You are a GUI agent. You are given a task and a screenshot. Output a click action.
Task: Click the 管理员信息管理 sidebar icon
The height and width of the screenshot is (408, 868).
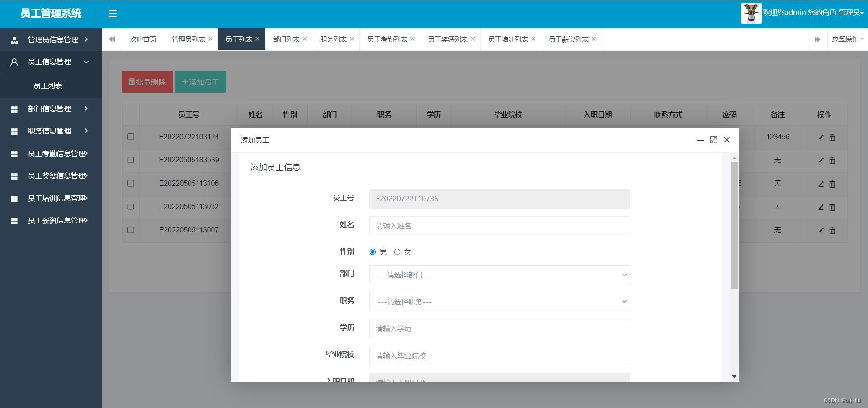pyautogui.click(x=14, y=40)
